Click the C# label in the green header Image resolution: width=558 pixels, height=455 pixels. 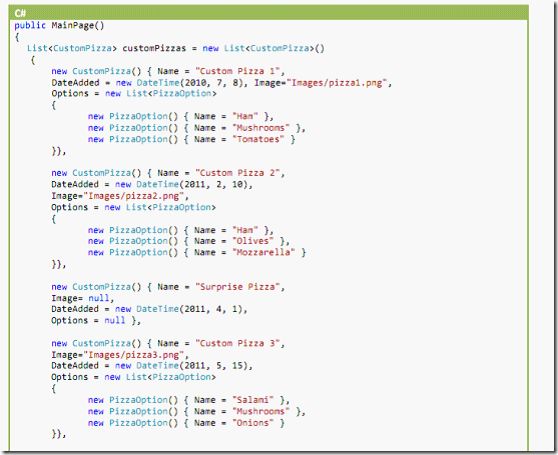(20, 13)
